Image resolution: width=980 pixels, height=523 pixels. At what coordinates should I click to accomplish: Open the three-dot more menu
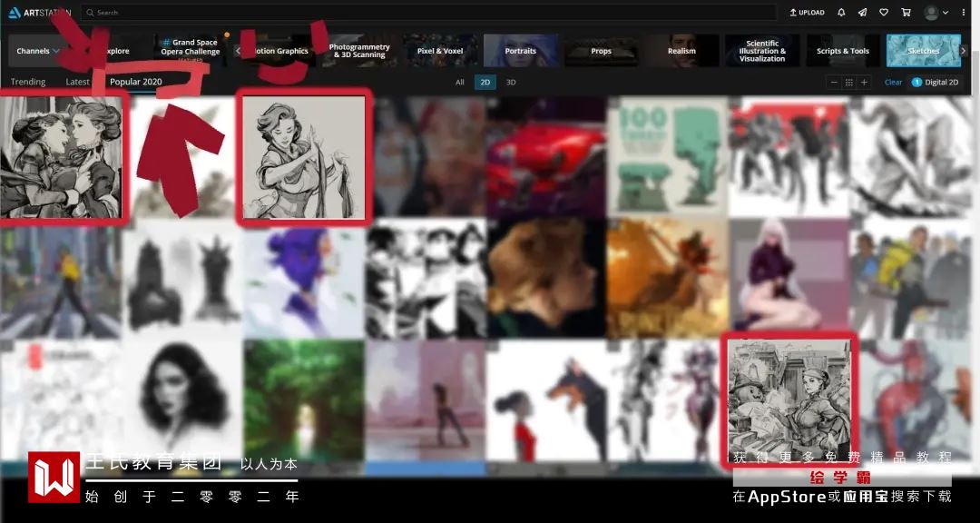coord(963,13)
